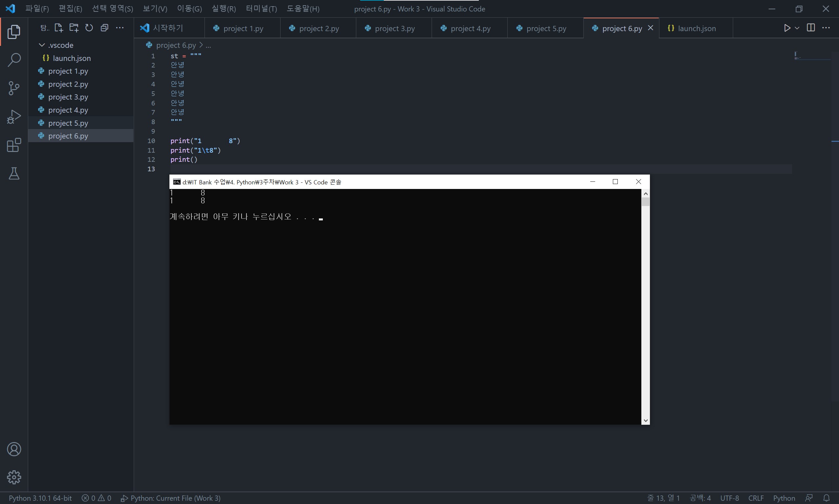Click the CRLF line ending indicator
Screen dimensions: 839x504
(756, 498)
